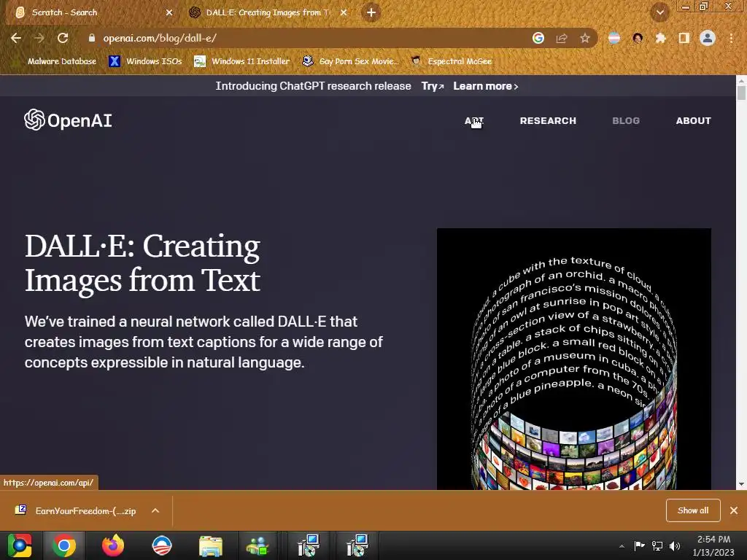Open the volume speaker icon
The height and width of the screenshot is (560, 747).
pyautogui.click(x=674, y=545)
